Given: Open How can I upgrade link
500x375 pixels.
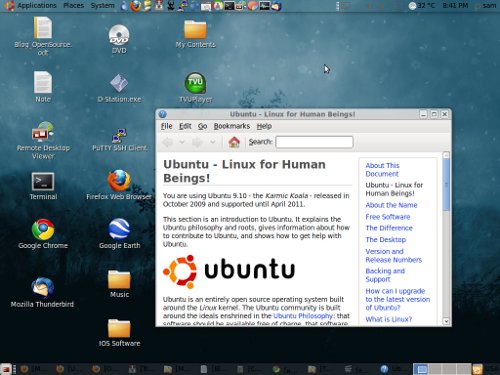Looking at the screenshot, I should coord(398,299).
